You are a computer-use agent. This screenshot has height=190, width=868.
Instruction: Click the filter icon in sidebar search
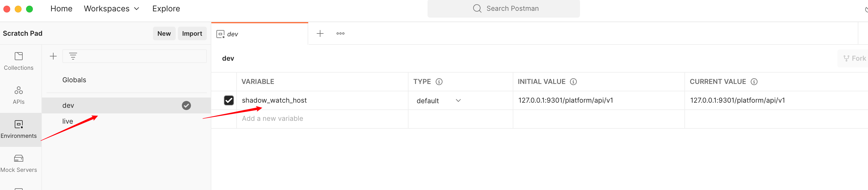click(x=73, y=56)
